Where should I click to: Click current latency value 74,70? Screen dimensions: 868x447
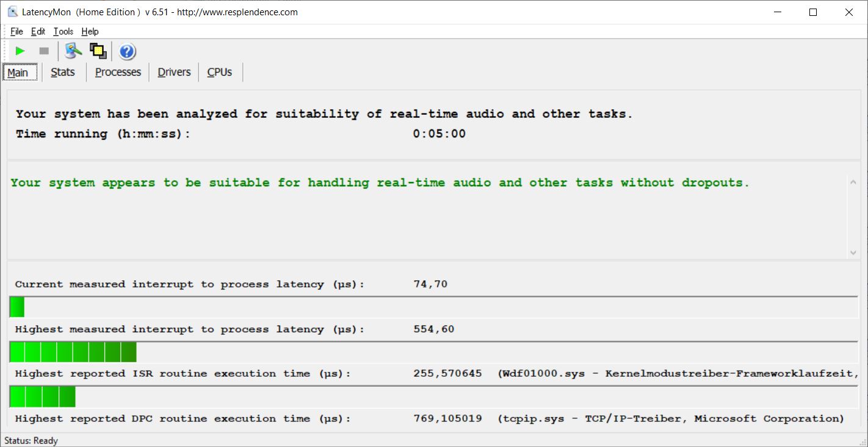click(x=430, y=284)
